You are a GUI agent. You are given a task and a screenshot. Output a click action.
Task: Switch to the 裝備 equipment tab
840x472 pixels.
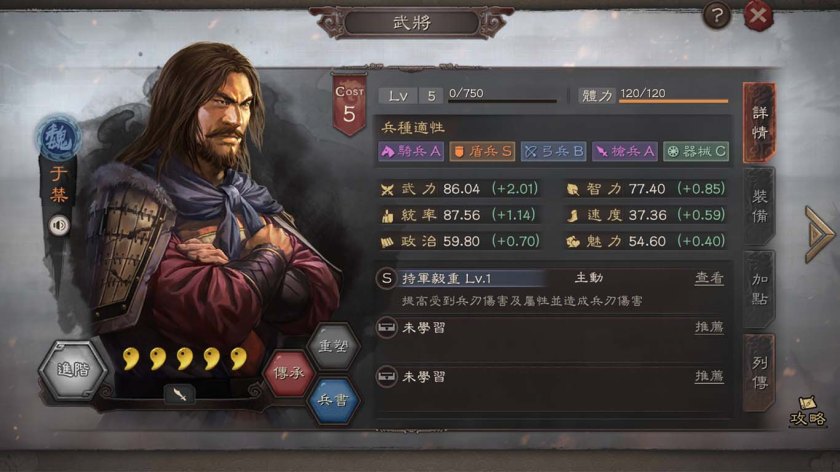(x=759, y=206)
